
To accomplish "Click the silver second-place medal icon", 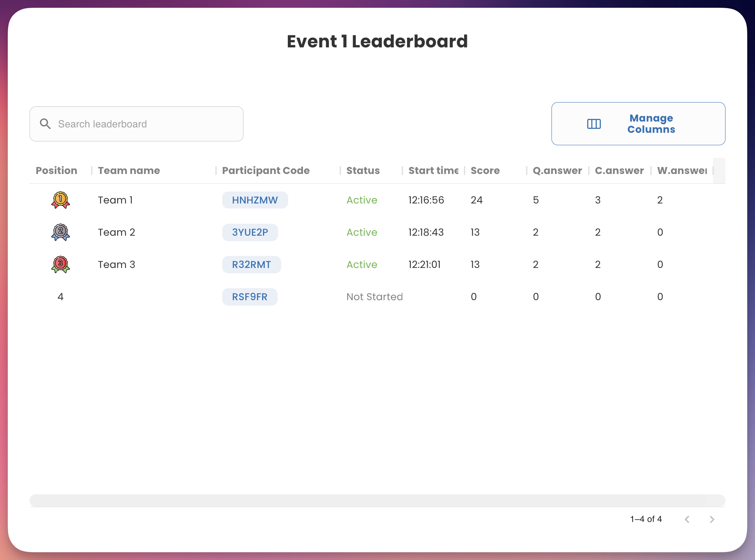I will click(60, 232).
